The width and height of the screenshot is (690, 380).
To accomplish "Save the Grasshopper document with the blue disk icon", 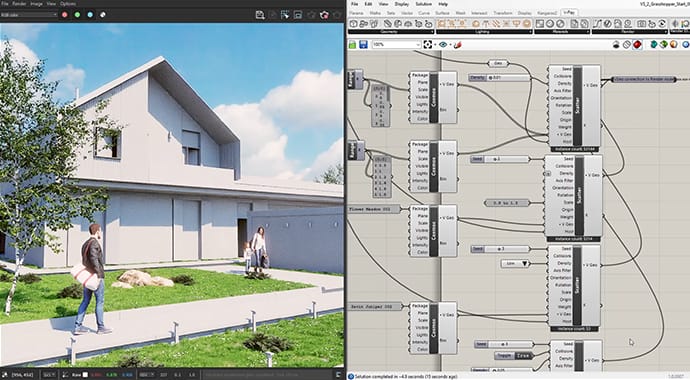I will [363, 44].
